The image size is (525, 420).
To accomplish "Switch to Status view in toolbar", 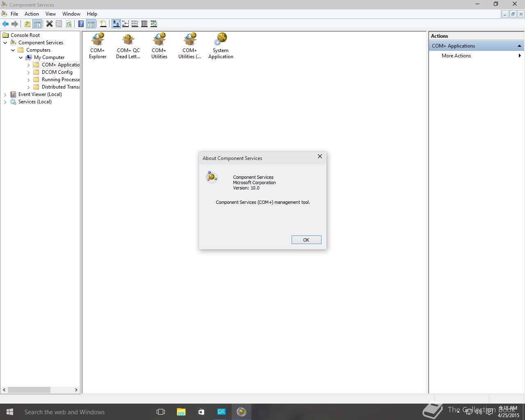I will coord(154,24).
